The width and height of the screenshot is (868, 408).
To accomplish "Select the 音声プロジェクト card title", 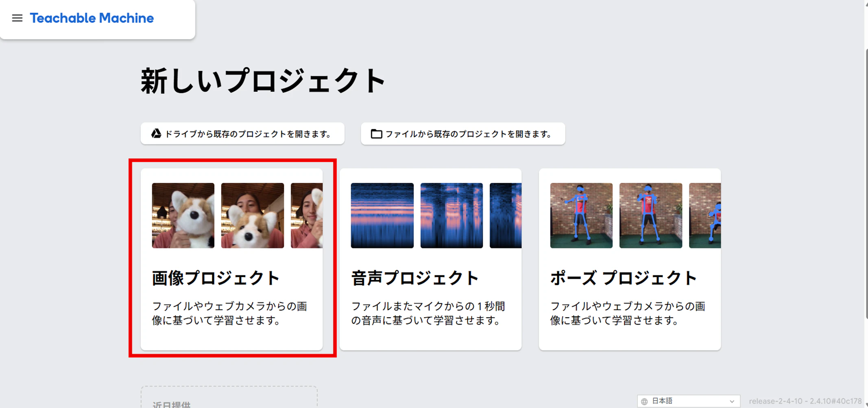I will coord(415,278).
